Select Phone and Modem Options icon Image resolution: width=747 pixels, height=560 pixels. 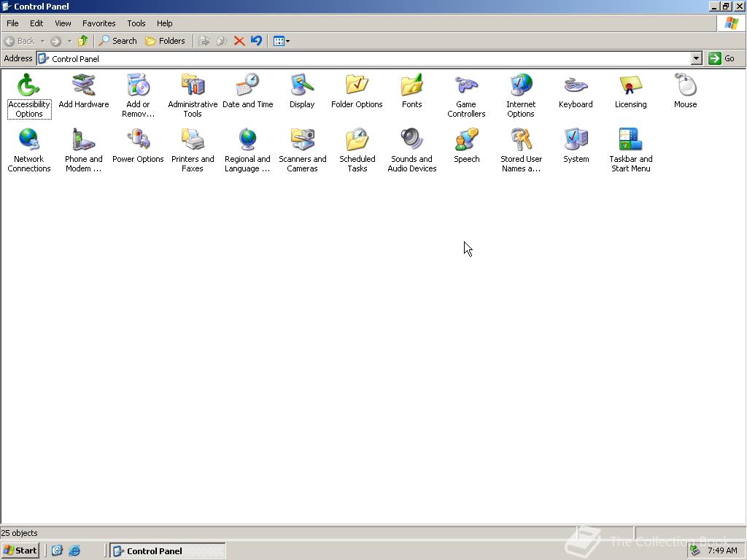click(84, 150)
